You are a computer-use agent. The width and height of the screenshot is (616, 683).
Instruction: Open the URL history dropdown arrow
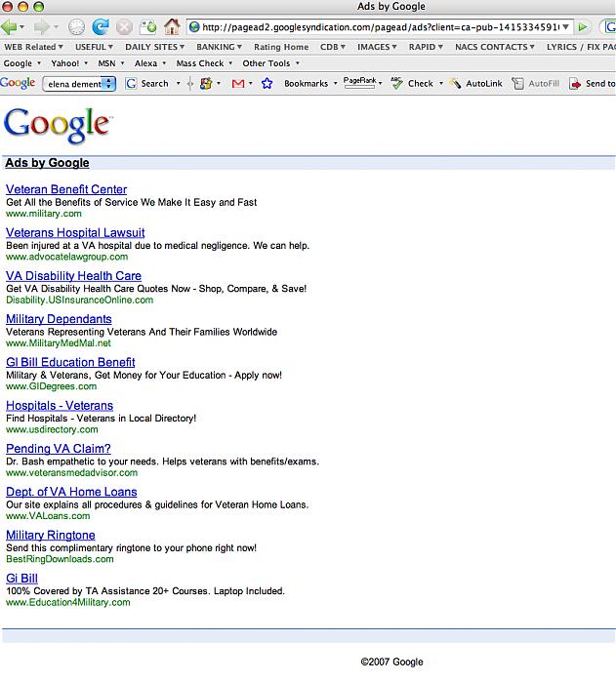pyautogui.click(x=565, y=27)
